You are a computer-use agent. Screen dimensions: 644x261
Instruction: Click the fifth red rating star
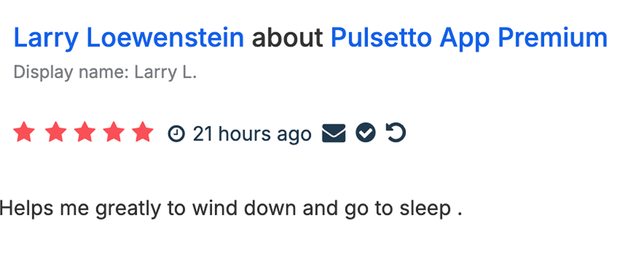pyautogui.click(x=143, y=133)
